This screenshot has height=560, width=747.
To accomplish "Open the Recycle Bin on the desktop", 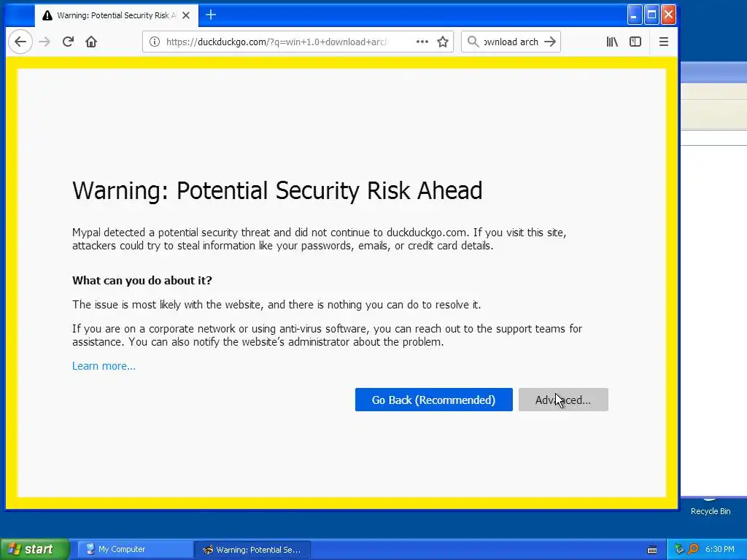I will [711, 506].
